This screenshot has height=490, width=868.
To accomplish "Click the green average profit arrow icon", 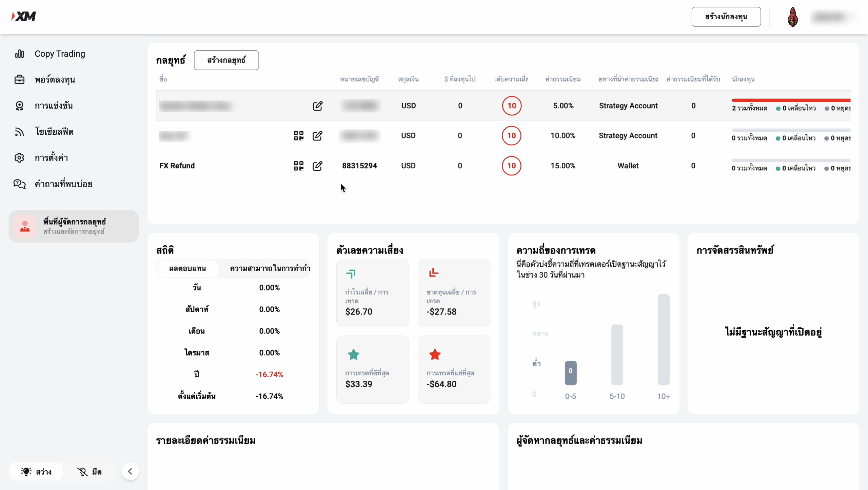I will pos(351,274).
